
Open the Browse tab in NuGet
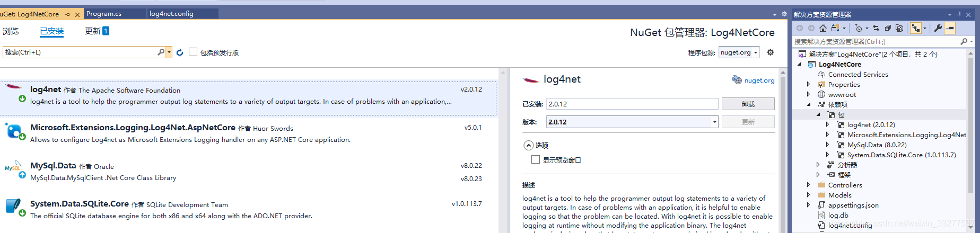point(11,31)
